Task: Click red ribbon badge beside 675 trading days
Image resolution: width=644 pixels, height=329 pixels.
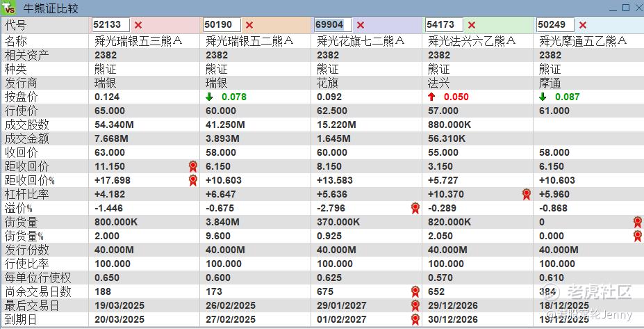Action: (x=415, y=292)
